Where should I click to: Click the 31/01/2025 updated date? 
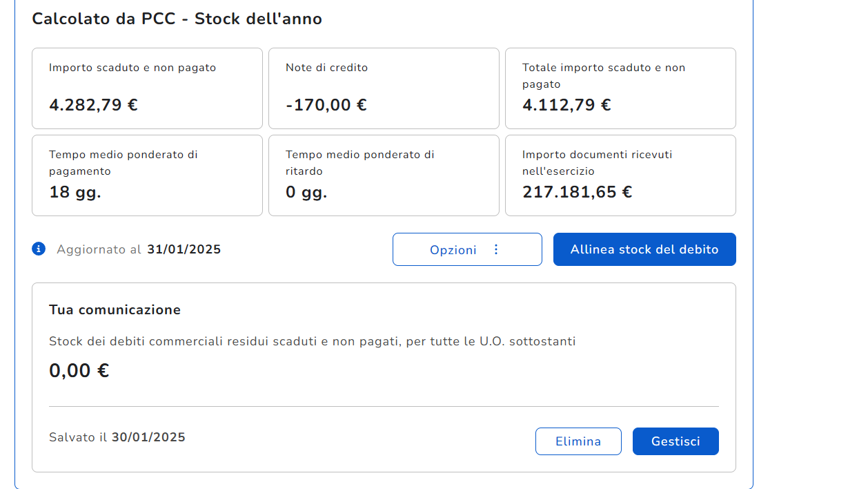184,249
